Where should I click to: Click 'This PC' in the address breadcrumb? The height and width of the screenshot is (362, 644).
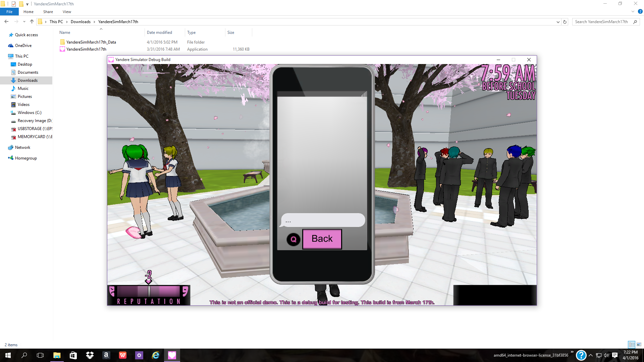56,22
